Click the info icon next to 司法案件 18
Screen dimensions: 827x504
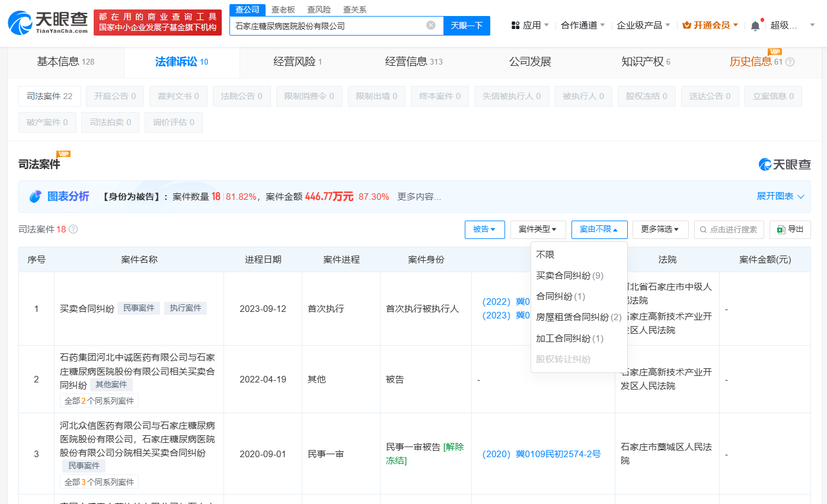pyautogui.click(x=74, y=229)
